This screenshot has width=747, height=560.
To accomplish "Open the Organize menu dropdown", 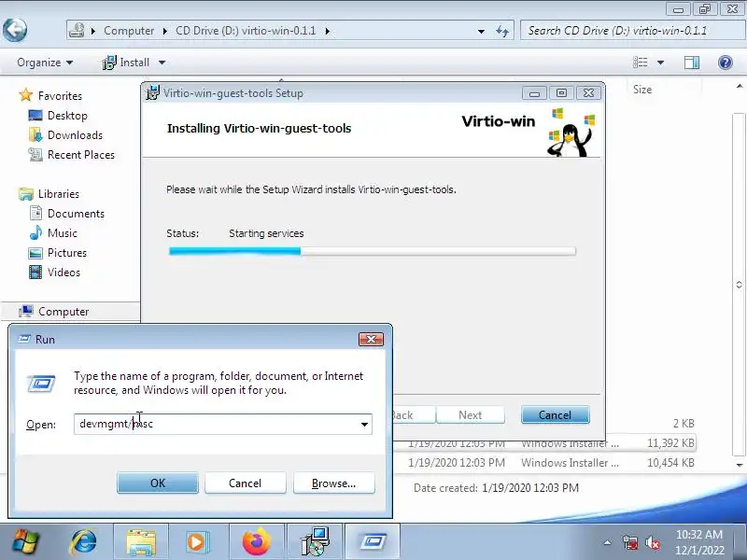I will click(45, 63).
